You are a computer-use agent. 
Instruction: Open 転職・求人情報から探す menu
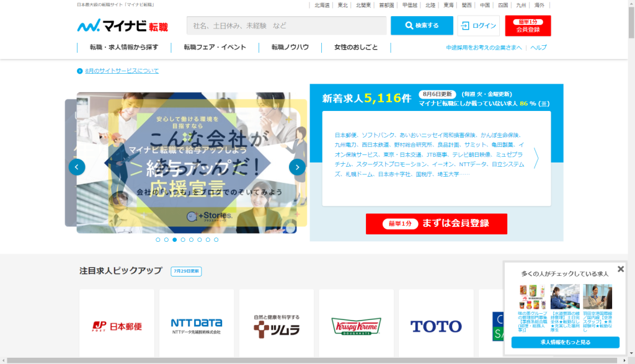coord(123,47)
